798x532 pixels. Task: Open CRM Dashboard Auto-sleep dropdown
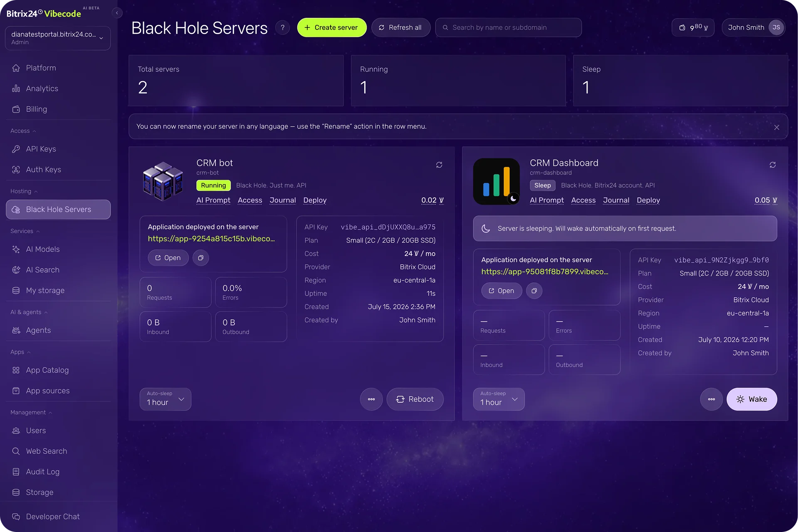pos(499,399)
